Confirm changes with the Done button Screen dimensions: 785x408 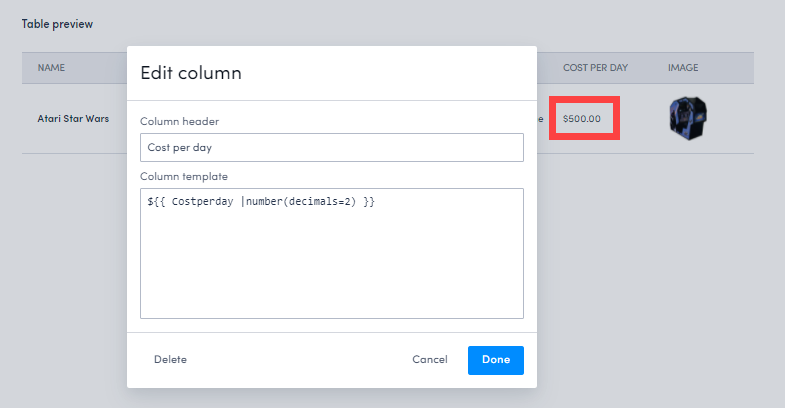coord(495,360)
